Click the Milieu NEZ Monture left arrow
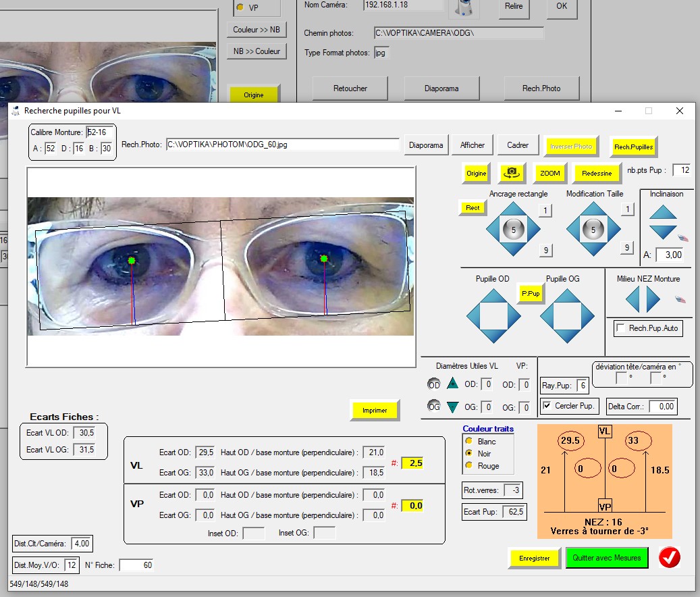Screen dimensions: 700x597 coord(633,299)
